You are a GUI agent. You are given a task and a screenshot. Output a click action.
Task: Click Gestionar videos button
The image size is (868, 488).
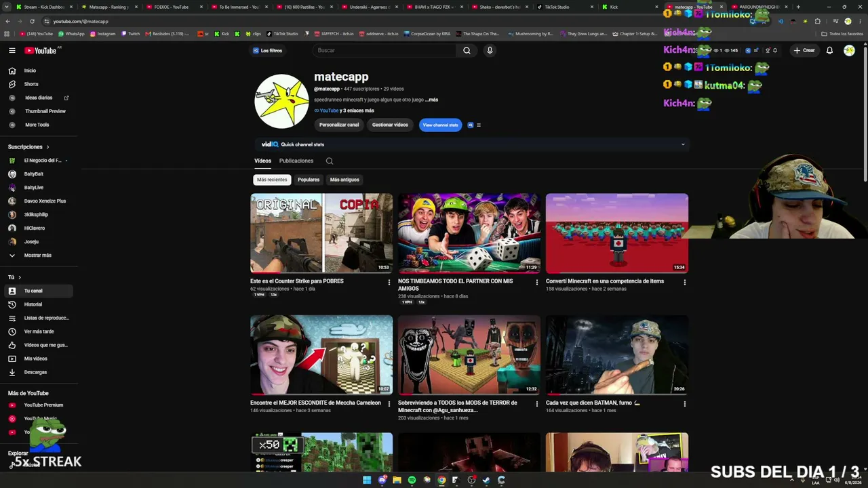pyautogui.click(x=390, y=125)
